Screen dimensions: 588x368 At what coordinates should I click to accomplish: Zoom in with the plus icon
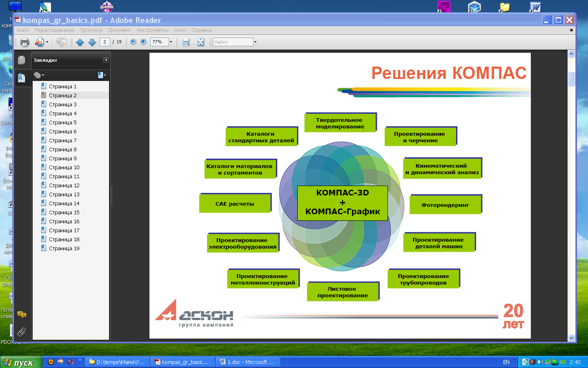click(x=143, y=42)
